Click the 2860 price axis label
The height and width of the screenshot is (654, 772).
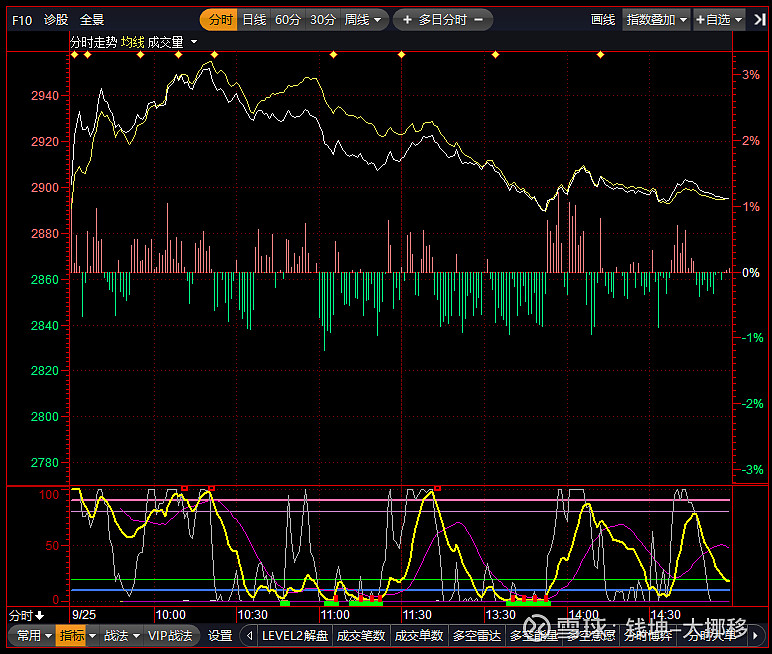point(45,280)
